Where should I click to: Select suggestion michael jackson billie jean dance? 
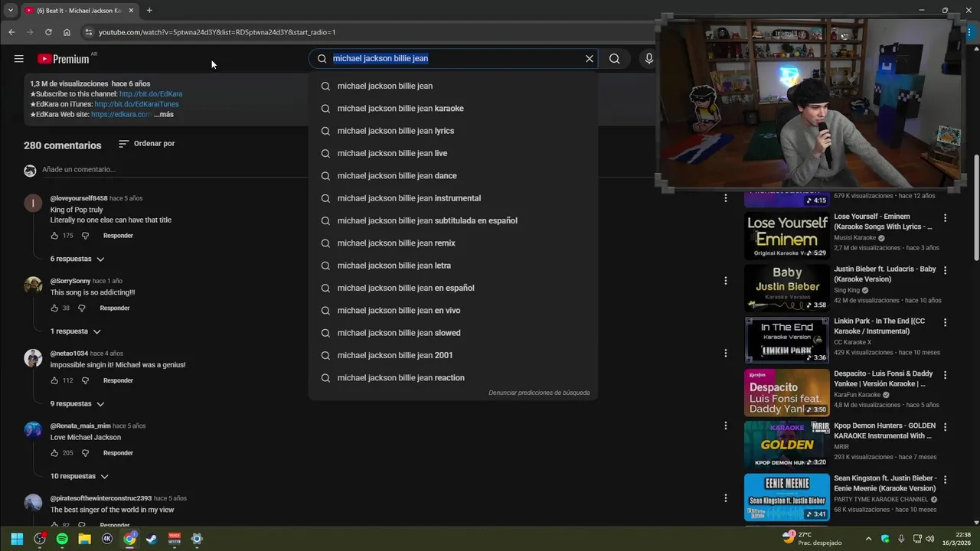pos(453,176)
